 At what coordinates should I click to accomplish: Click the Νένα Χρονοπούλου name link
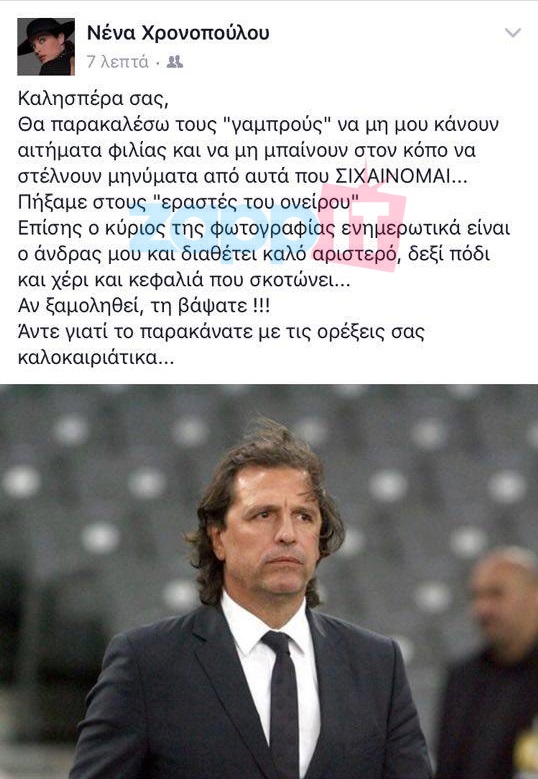(178, 33)
